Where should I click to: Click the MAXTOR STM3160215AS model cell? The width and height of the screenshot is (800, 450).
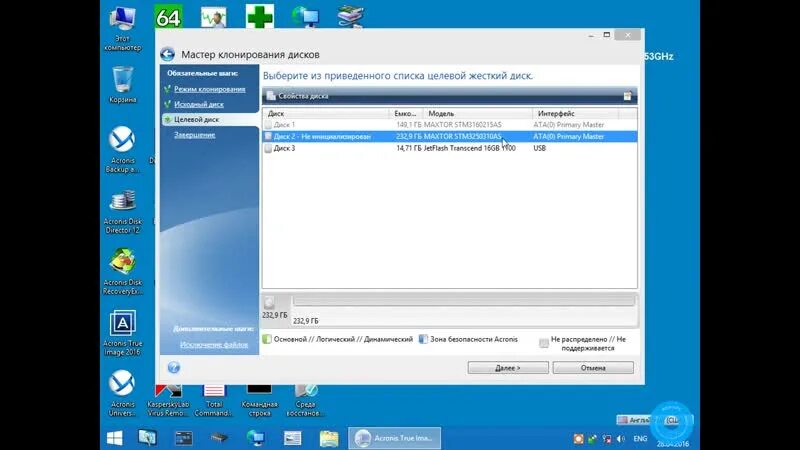pos(463,124)
